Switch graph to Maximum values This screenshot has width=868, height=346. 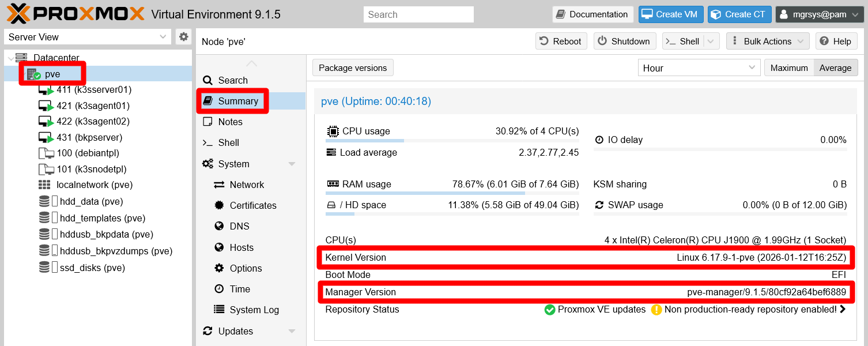[788, 68]
